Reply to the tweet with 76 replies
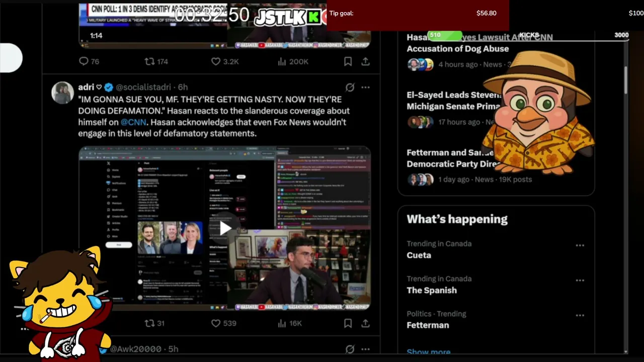The image size is (644, 362). (x=89, y=61)
